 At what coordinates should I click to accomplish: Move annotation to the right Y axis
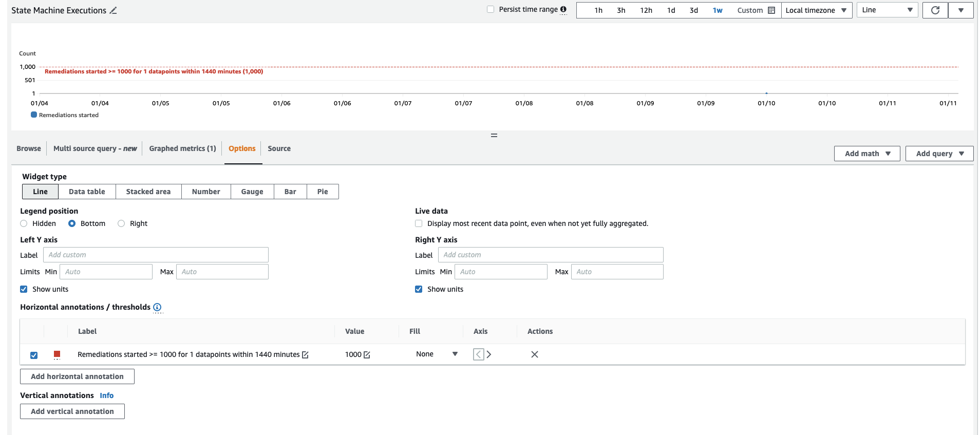pos(489,354)
